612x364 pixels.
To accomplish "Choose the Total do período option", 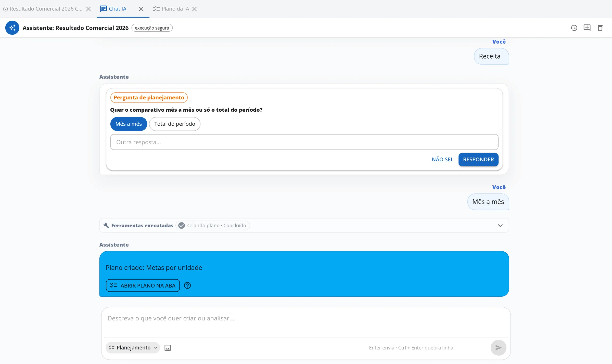I will (x=175, y=124).
